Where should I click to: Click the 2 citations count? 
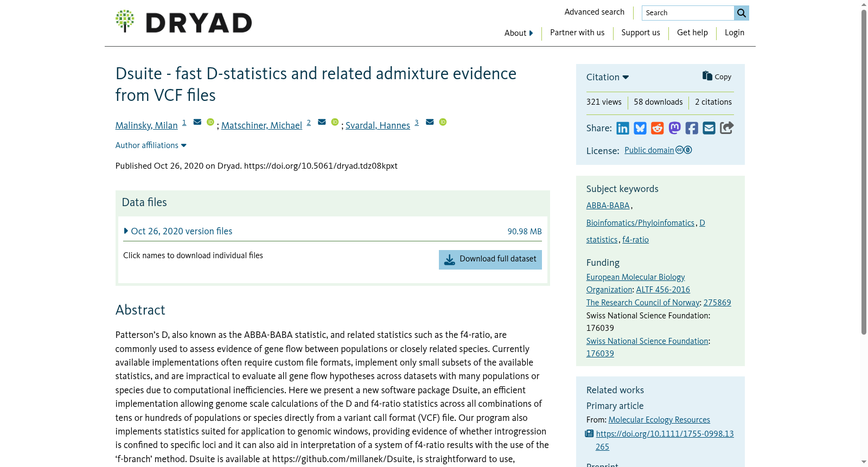click(x=713, y=102)
